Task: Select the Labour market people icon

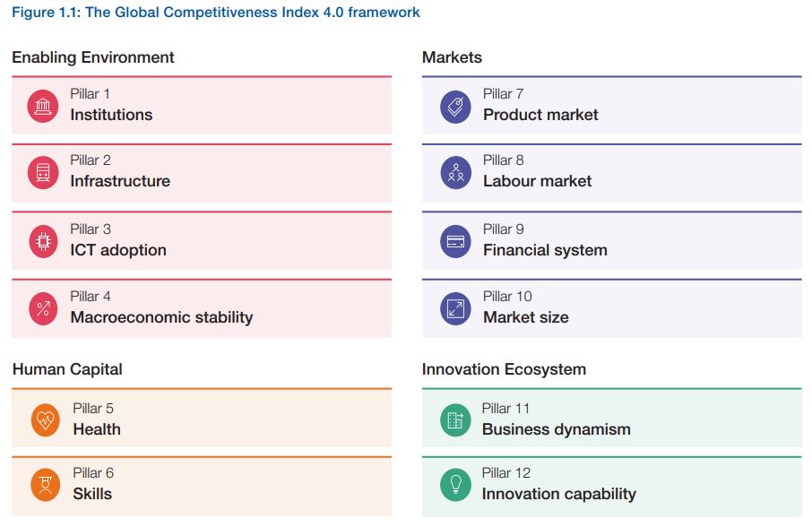Action: pos(455,172)
